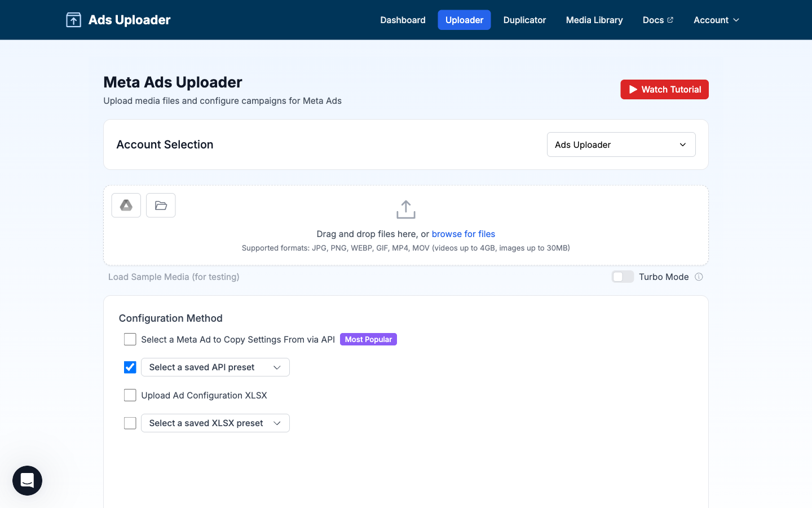Click the Most Popular badge
The image size is (812, 508).
point(368,339)
